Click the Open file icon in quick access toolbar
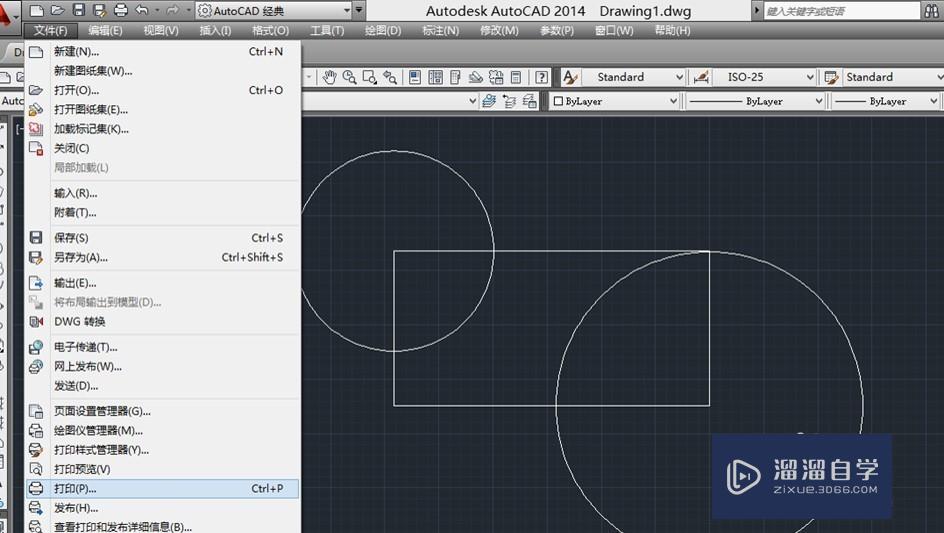Screen dimensions: 944x533 click(58, 10)
